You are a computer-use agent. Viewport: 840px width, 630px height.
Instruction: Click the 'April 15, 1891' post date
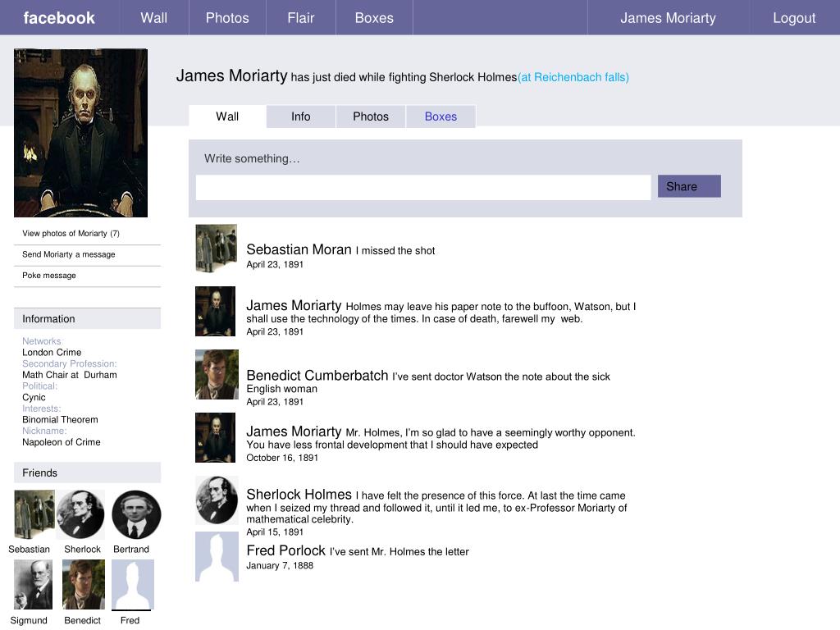[275, 532]
